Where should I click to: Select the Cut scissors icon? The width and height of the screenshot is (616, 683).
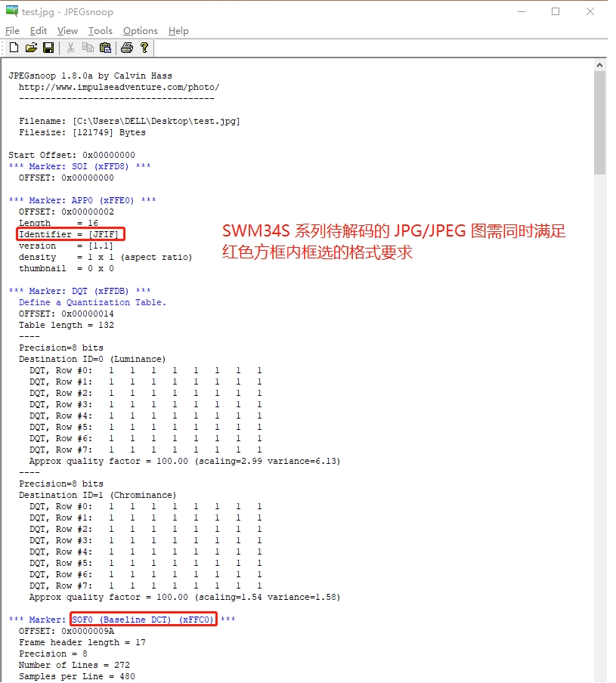(70, 48)
